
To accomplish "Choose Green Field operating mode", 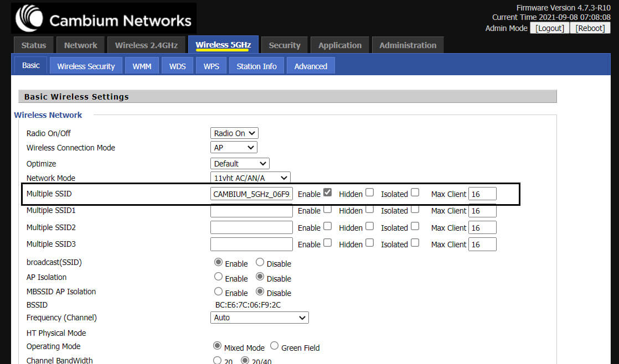I will click(x=275, y=346).
